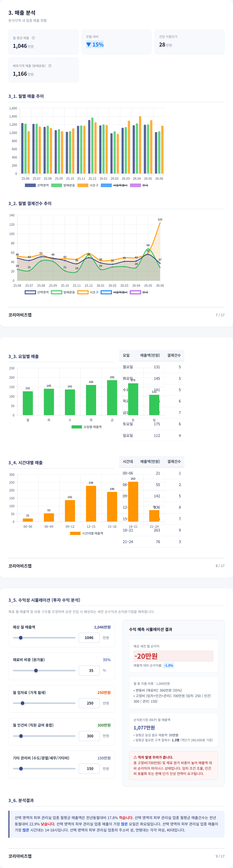The image size is (233, 868).
Task: Click the 250만원 월 임차료 value label
Action: [104, 693]
